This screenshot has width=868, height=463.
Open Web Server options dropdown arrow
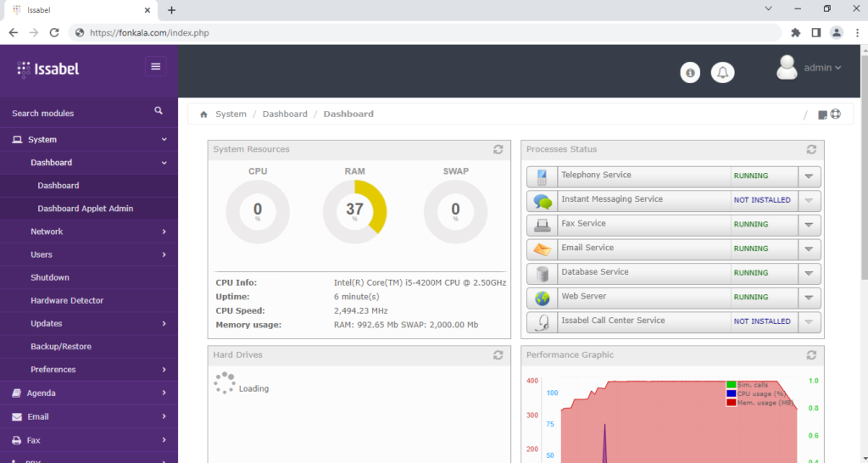coord(809,298)
